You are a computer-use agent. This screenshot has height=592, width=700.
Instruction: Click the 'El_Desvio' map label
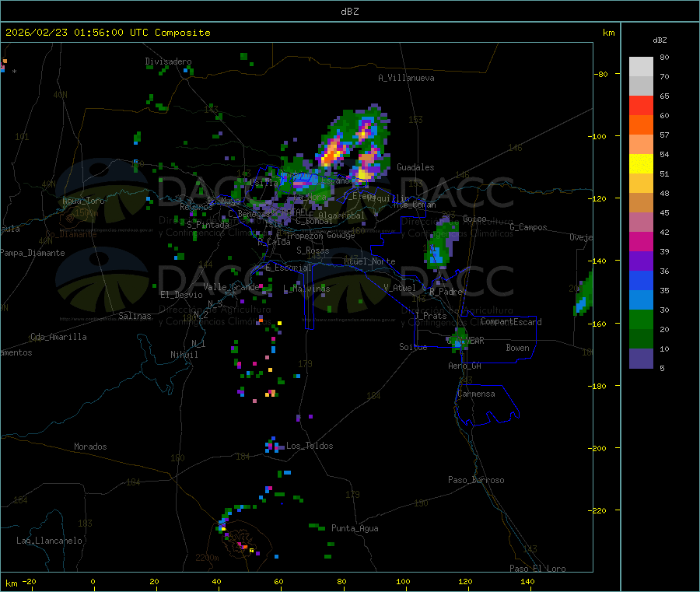click(x=181, y=295)
